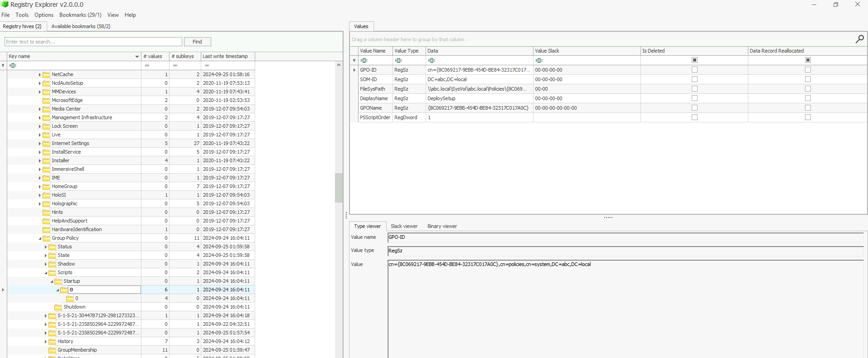Viewport: 868px width, 358px height.
Task: Click the Shutdown folder icon
Action: click(x=58, y=307)
